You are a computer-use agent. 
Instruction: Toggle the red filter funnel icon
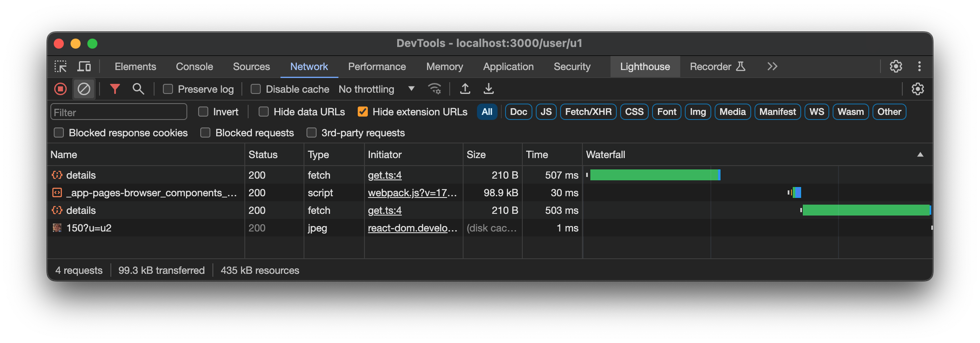click(115, 89)
